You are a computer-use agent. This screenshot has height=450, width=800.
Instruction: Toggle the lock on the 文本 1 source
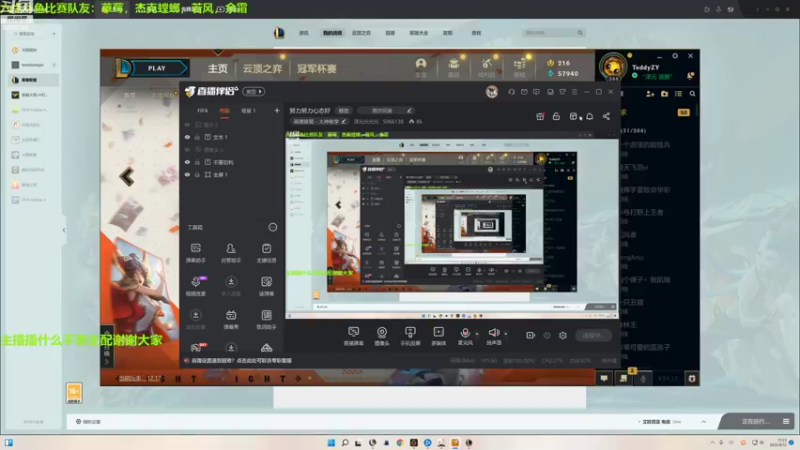click(x=197, y=137)
